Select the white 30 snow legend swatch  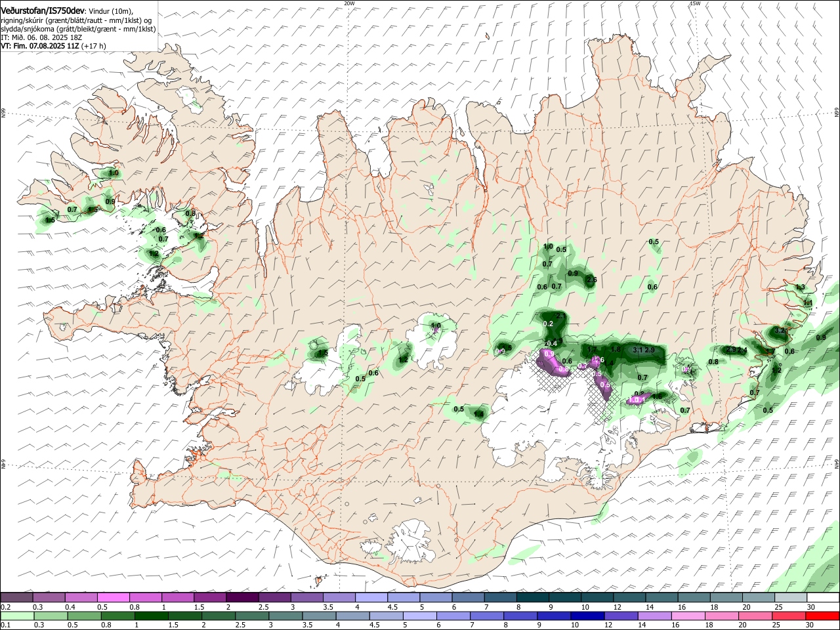tap(824, 597)
